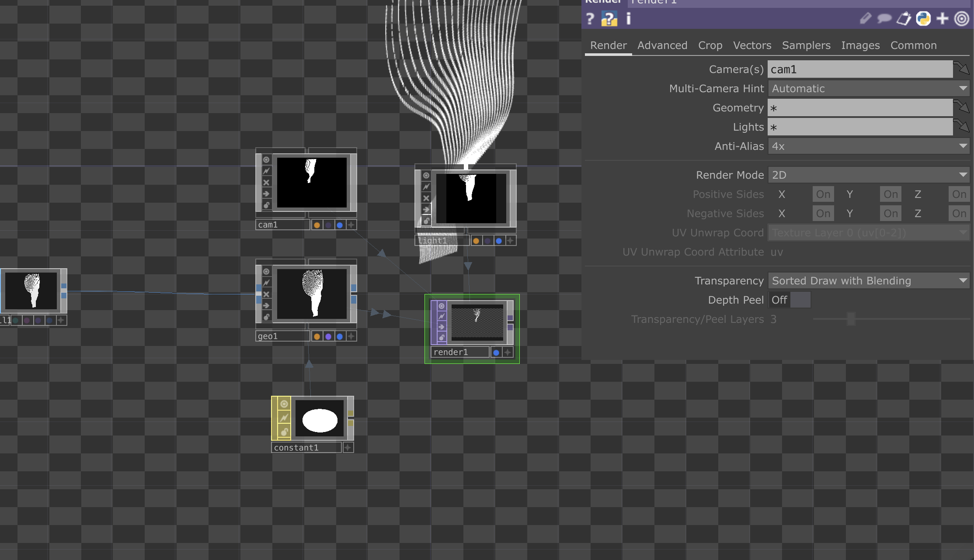
Task: Toggle Depth Peel Off switch
Action: (790, 300)
